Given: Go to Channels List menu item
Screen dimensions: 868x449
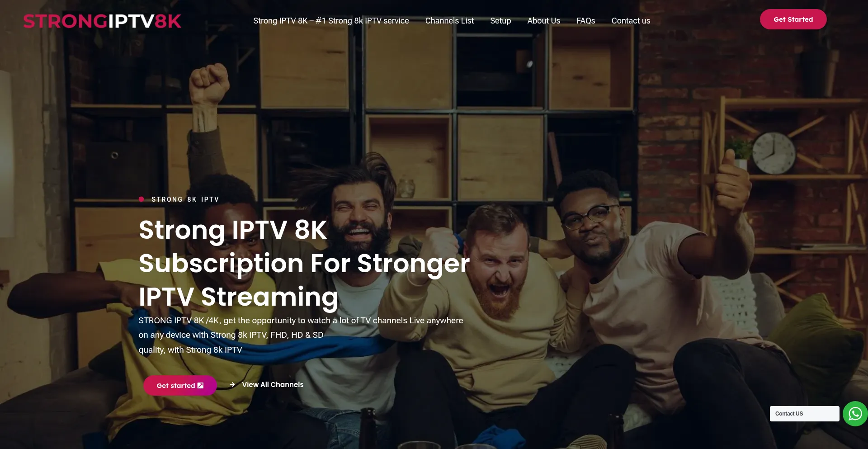Looking at the screenshot, I should pyautogui.click(x=449, y=21).
